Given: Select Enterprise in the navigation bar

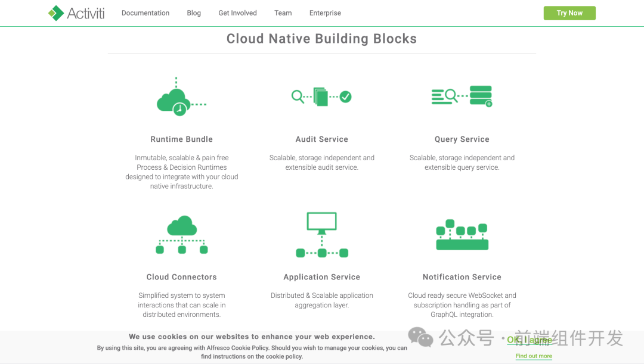Looking at the screenshot, I should coord(325,13).
